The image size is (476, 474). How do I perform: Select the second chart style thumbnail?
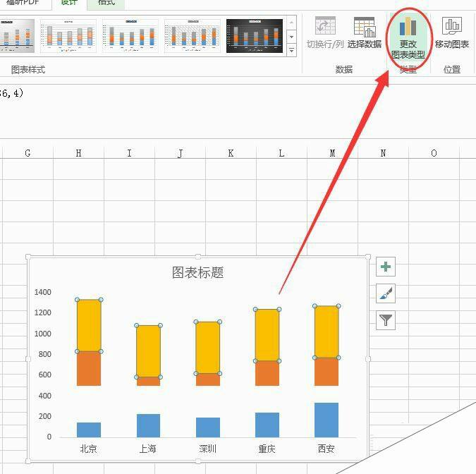[x=68, y=36]
